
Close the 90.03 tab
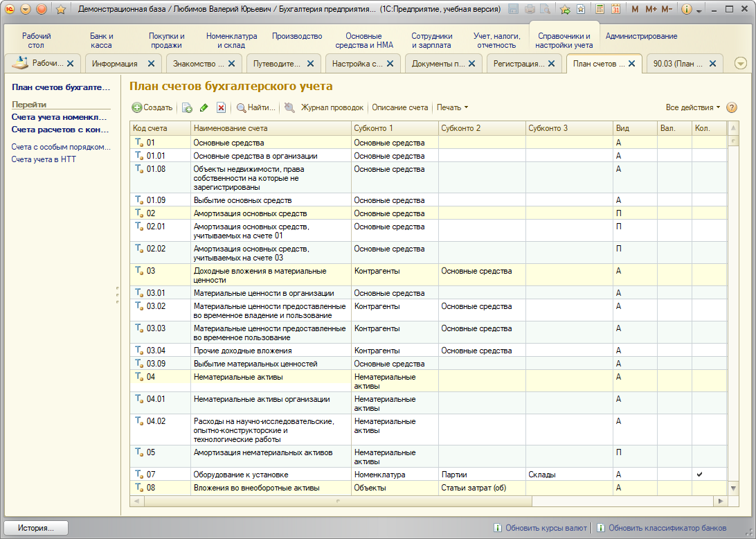click(x=712, y=63)
